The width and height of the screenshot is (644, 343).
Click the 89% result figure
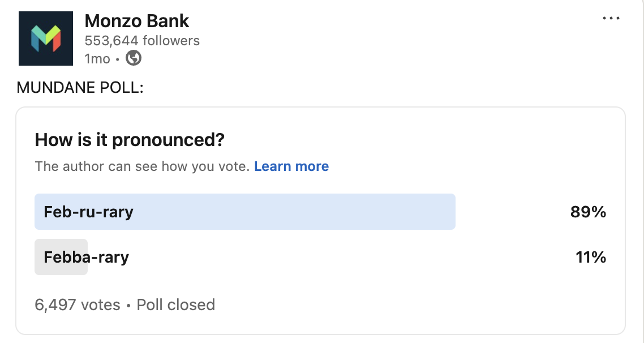click(x=588, y=212)
